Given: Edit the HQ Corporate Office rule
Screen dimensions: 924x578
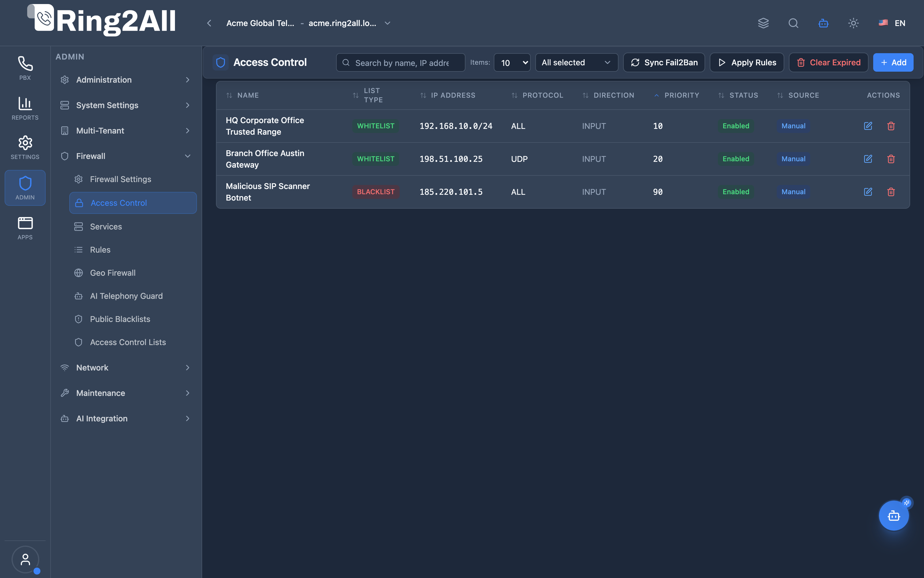Looking at the screenshot, I should [x=868, y=126].
